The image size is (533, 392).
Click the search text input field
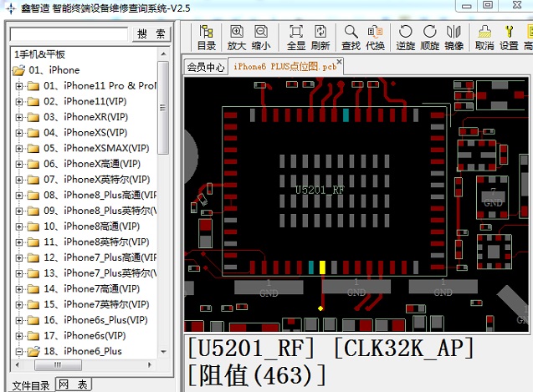(69, 34)
